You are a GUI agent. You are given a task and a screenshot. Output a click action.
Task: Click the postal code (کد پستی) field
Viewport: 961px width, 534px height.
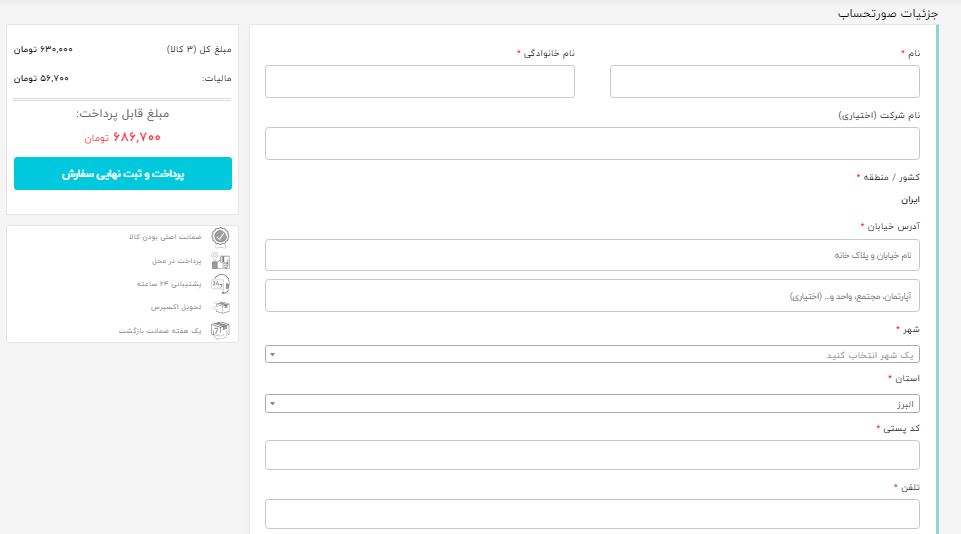click(592, 455)
